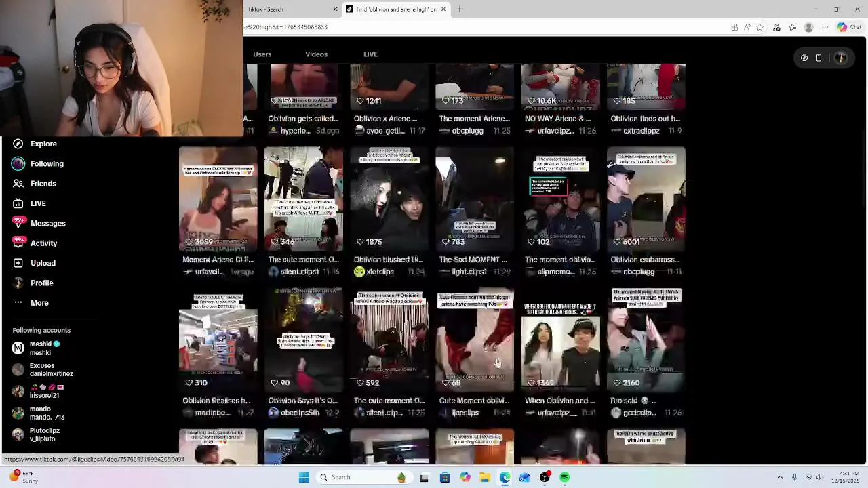Viewport: 868px width, 488px height.
Task: Open Edge Settings and more menu
Action: pyautogui.click(x=825, y=27)
